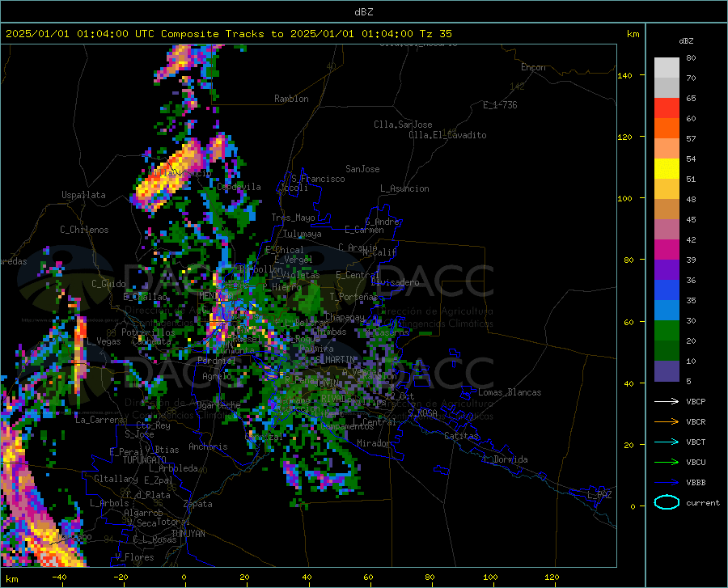Click the cyan 'current' ellipse legend icon
Screen dimensions: 728x588
667,502
